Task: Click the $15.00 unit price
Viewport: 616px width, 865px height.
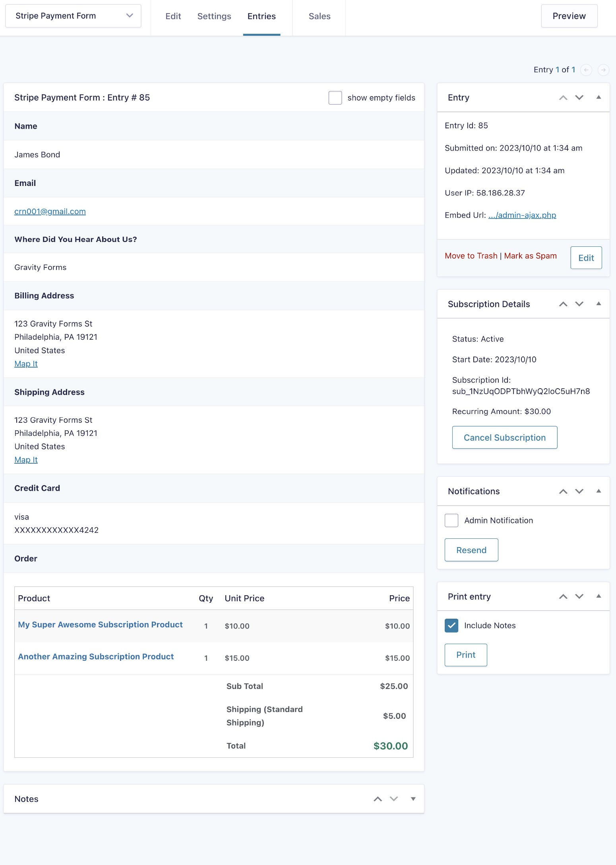Action: point(237,658)
